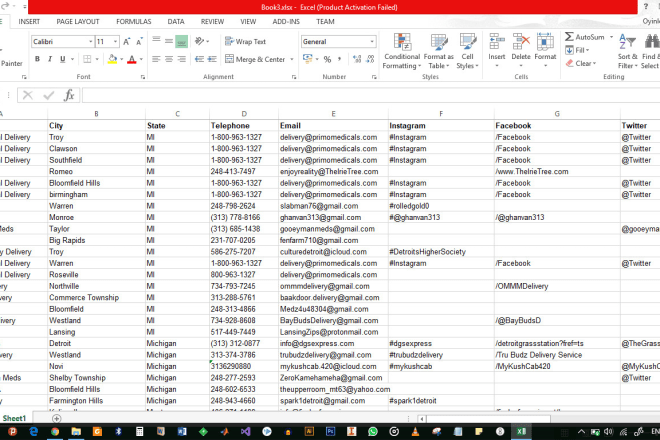Confirm formula bar entry
The width and height of the screenshot is (660, 440).
(x=49, y=96)
